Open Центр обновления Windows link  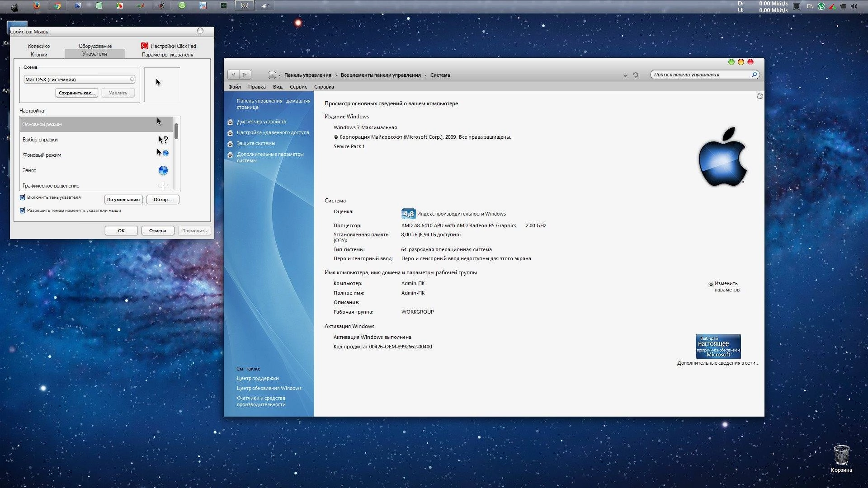coord(269,388)
